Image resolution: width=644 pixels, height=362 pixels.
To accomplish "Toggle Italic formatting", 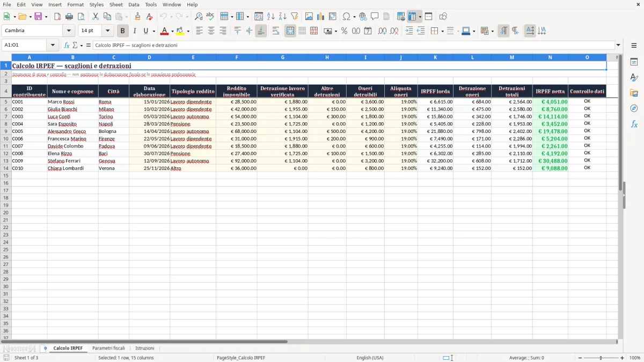I will 135,31.
